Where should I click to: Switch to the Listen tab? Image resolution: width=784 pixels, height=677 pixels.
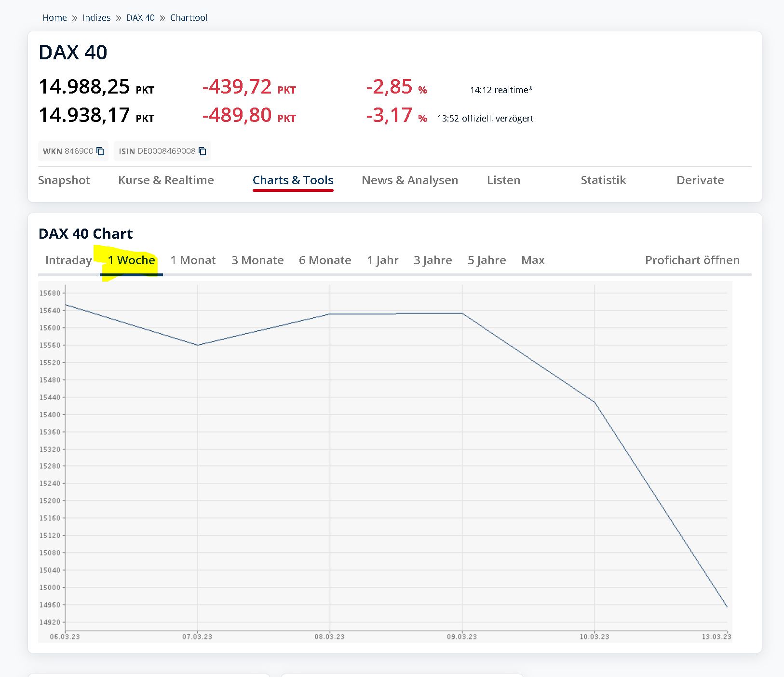tap(503, 180)
